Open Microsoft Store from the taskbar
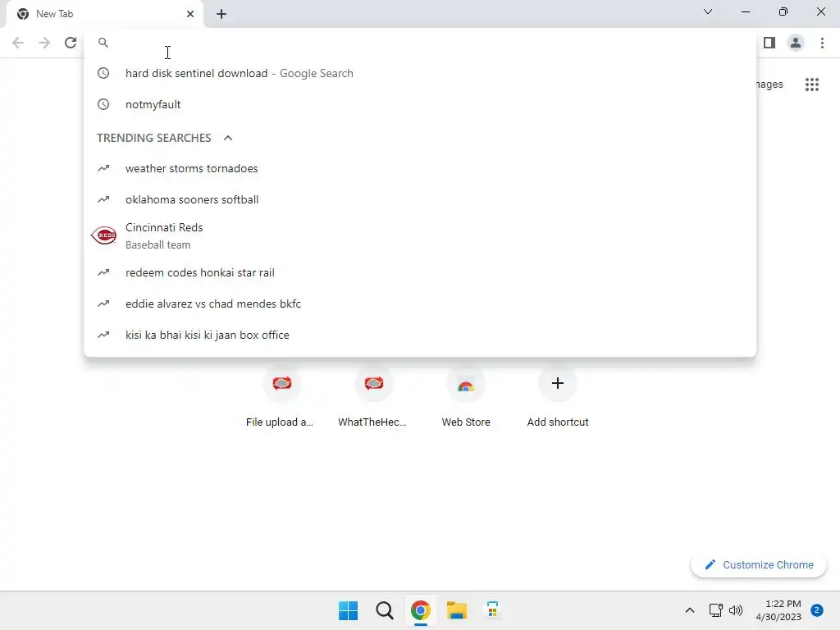The width and height of the screenshot is (840, 630). tap(493, 610)
